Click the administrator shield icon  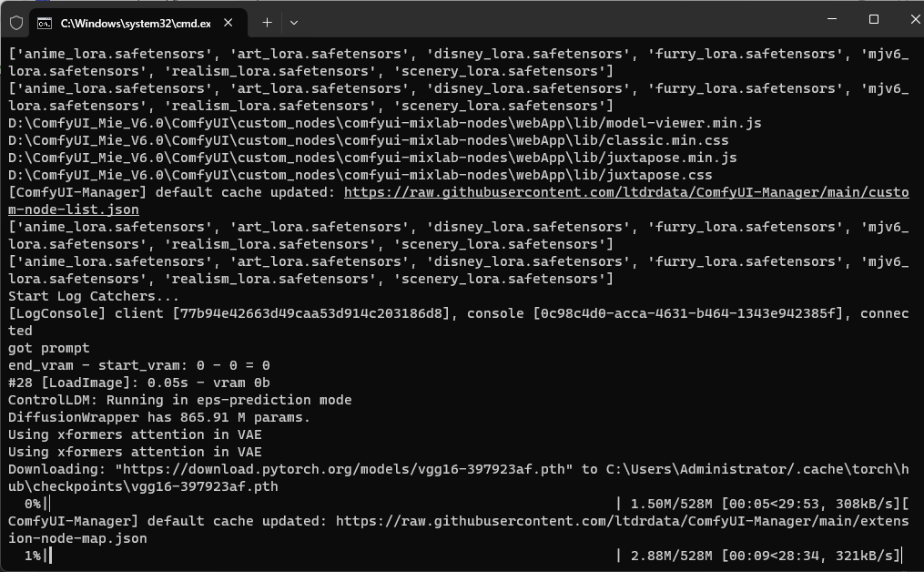pos(15,22)
